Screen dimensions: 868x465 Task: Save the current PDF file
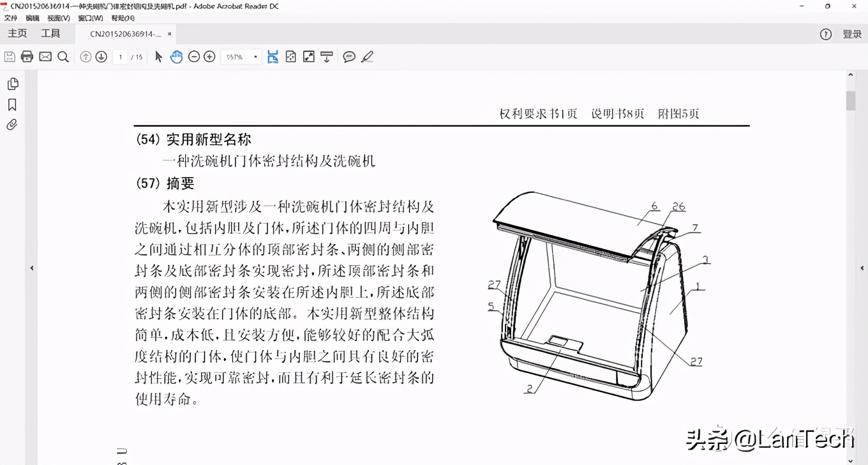click(x=9, y=57)
